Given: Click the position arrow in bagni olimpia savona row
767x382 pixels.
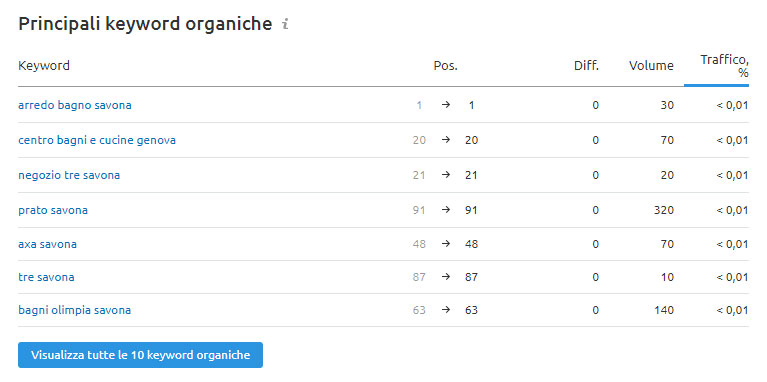Looking at the screenshot, I should [x=446, y=310].
